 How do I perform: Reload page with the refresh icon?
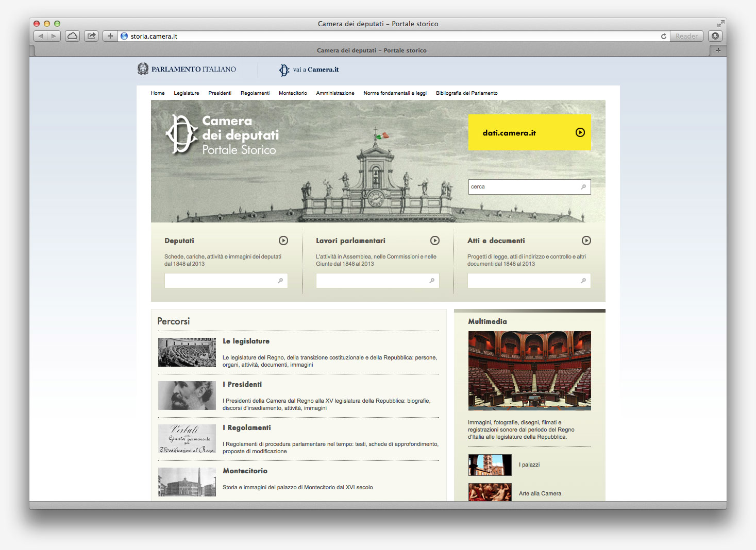pyautogui.click(x=664, y=36)
